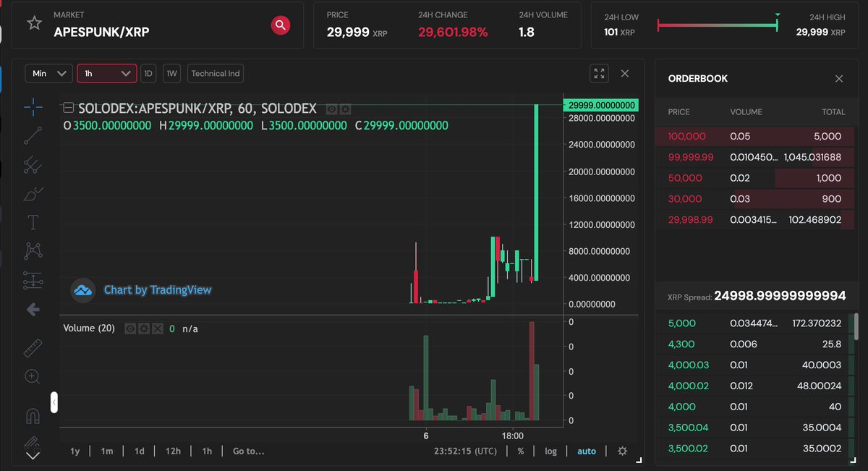The image size is (868, 471).
Task: Open the Technical Ind panel
Action: 216,73
